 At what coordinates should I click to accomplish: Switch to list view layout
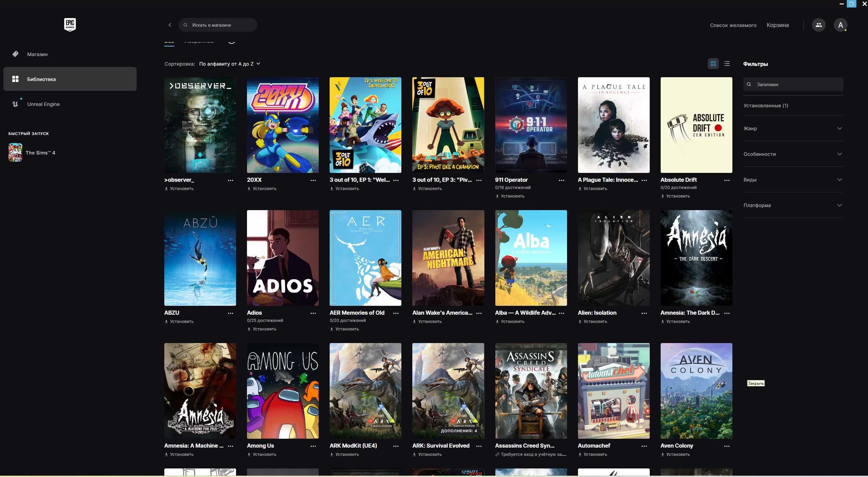[727, 64]
